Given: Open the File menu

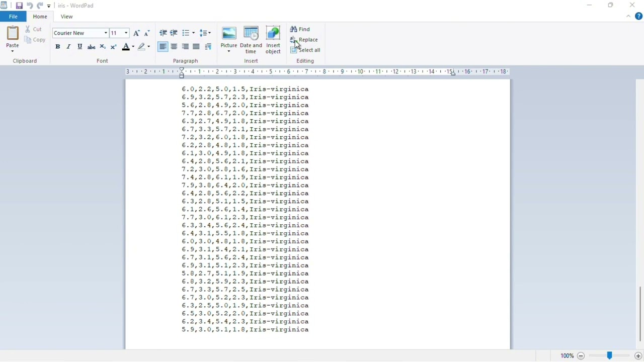Looking at the screenshot, I should coord(13,17).
